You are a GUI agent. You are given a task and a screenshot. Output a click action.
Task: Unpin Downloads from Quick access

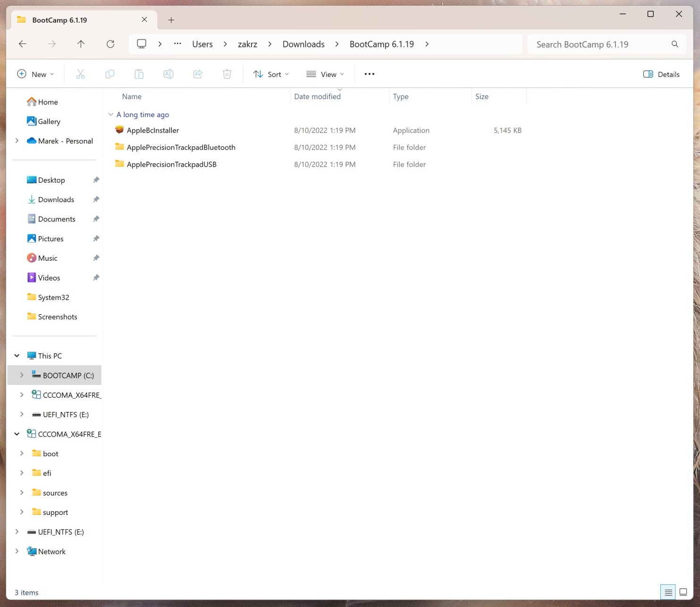[x=96, y=199]
